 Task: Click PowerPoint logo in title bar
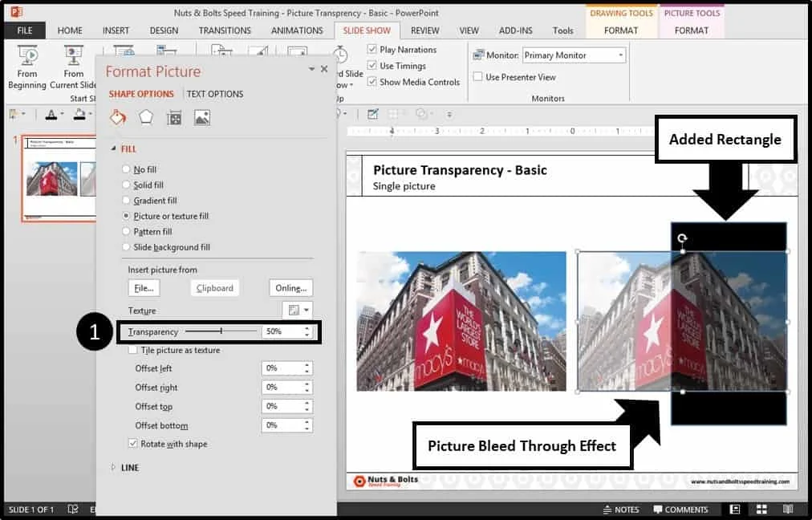[17, 12]
